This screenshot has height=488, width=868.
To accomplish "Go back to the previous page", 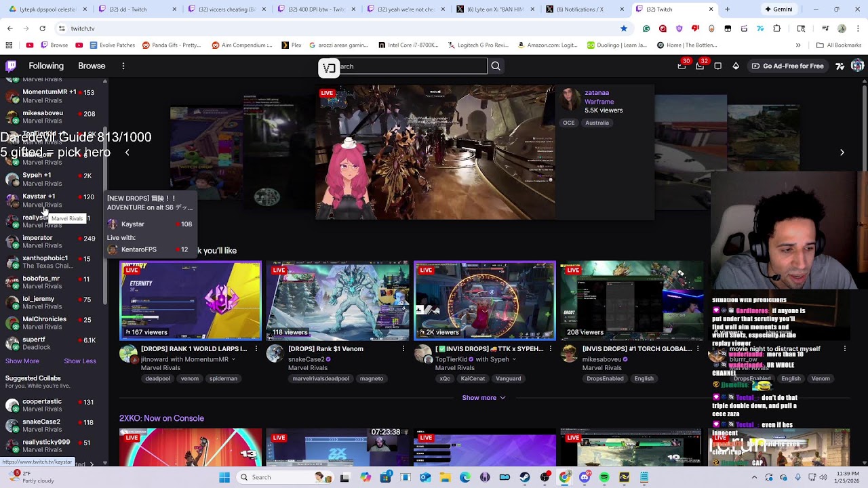I will (9, 28).
